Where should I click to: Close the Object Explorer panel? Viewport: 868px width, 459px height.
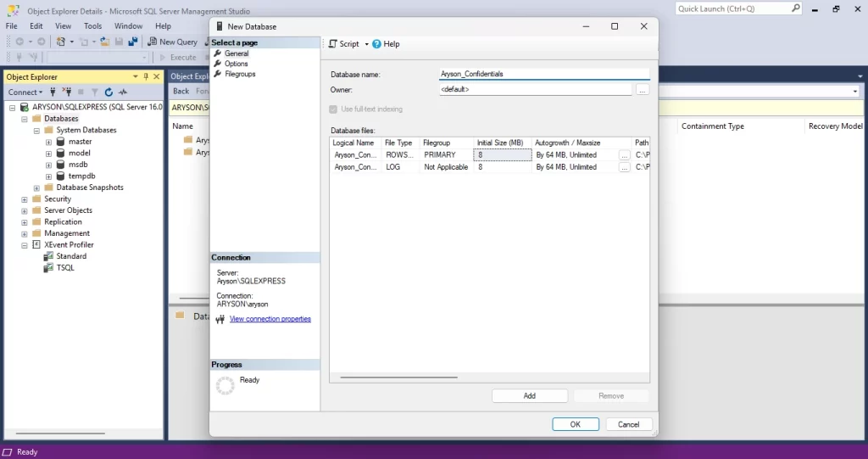157,76
